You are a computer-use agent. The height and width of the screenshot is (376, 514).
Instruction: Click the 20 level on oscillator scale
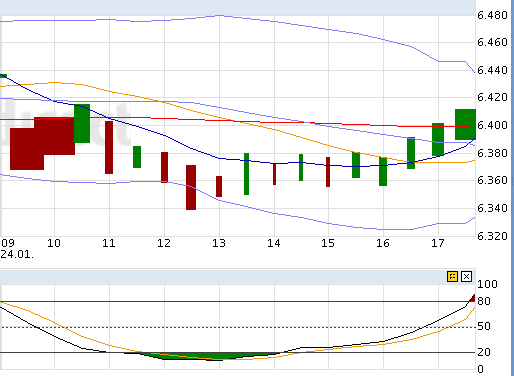[484, 352]
